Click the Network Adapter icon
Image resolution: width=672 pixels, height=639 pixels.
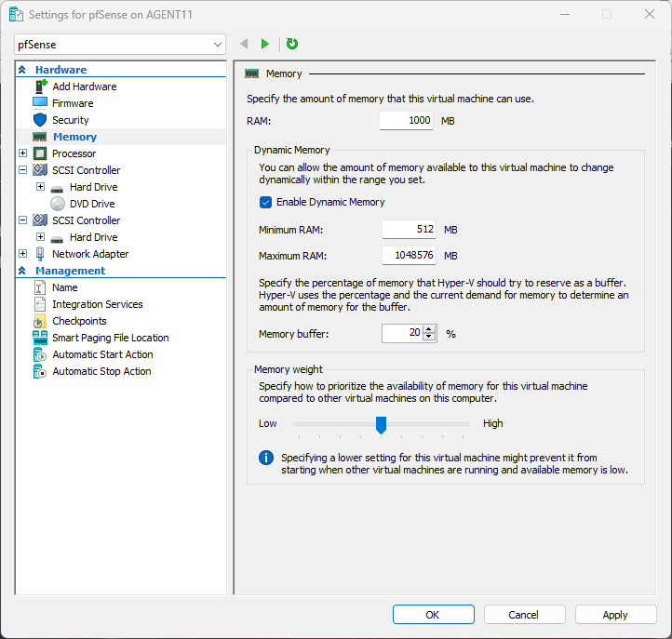click(x=40, y=254)
